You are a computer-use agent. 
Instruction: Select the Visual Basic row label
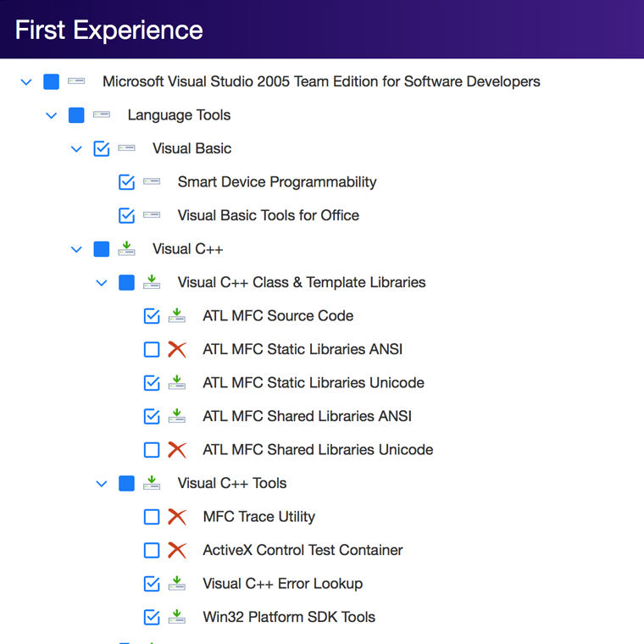coord(192,148)
